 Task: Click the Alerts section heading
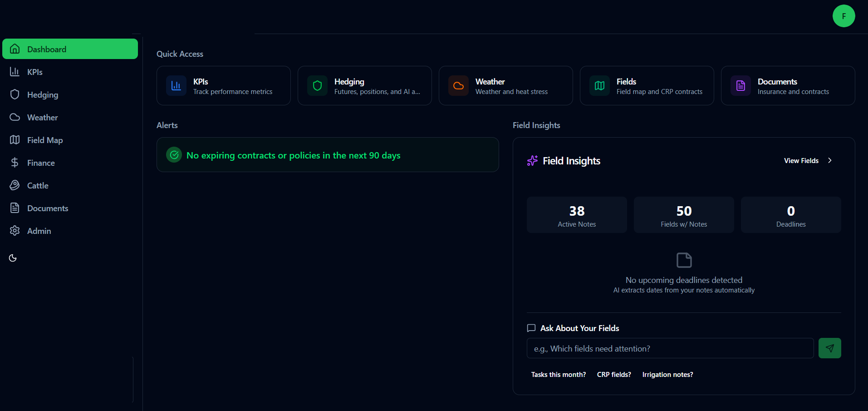coord(167,125)
